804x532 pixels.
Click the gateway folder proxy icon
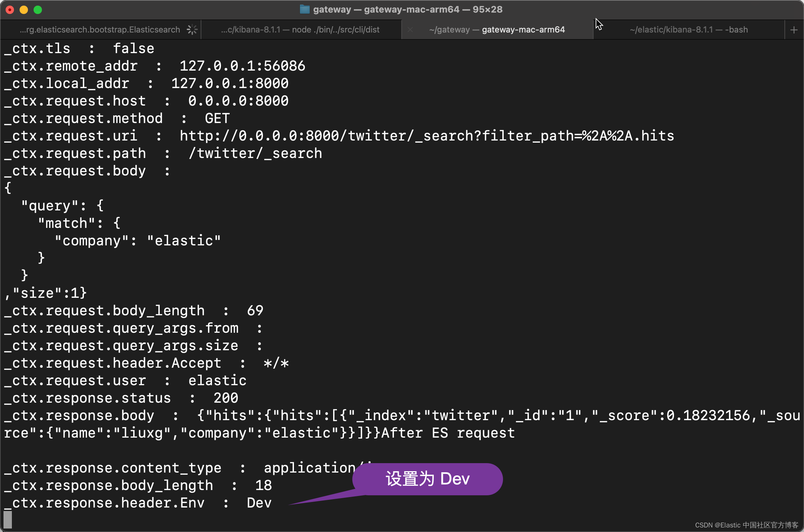(x=304, y=9)
